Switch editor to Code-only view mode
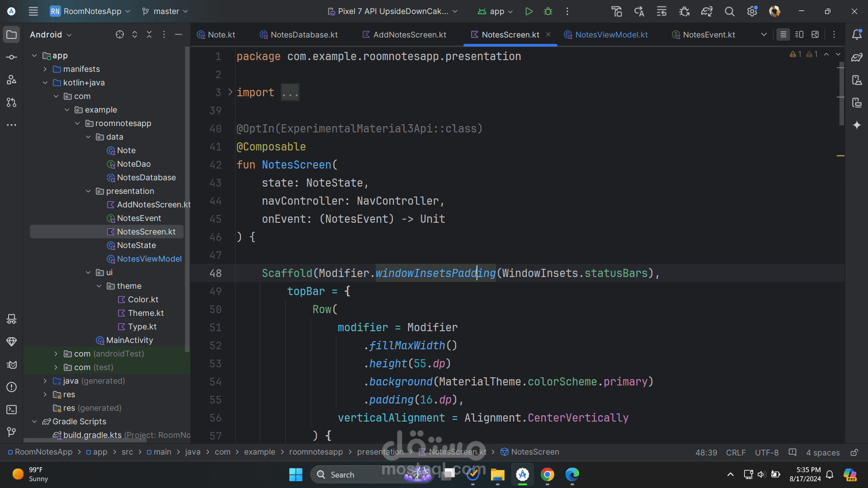 click(x=783, y=35)
